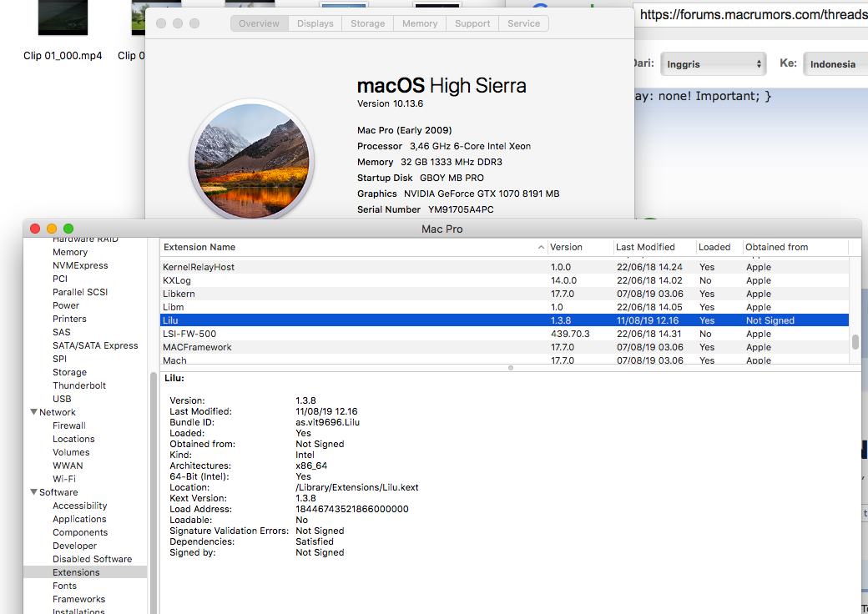Select SAS in the sidebar

(62, 332)
